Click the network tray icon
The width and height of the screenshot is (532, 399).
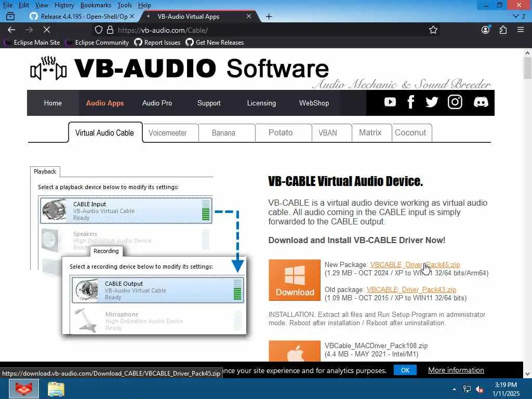pos(467,389)
